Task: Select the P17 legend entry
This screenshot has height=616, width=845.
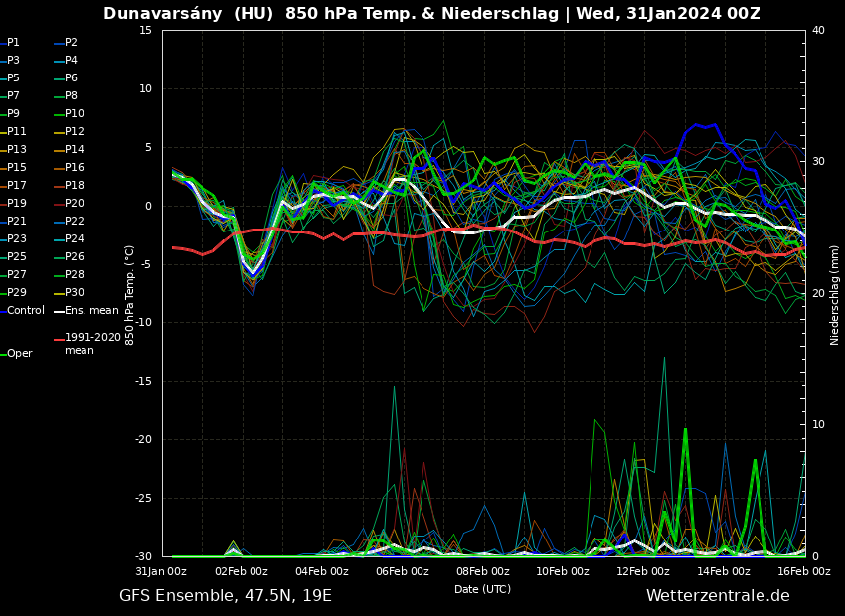Action: pos(17,186)
